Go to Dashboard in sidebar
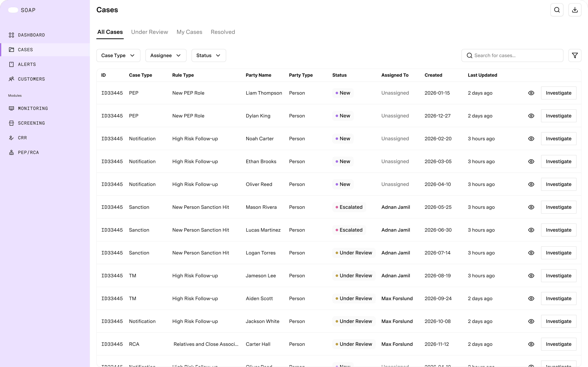588x367 pixels. coord(31,35)
